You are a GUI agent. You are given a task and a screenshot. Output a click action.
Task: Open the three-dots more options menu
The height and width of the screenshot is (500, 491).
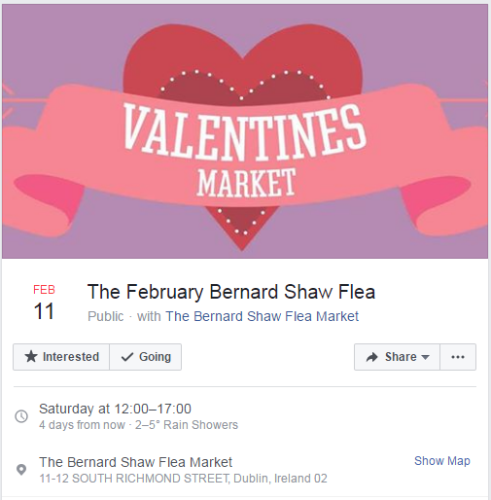point(458,357)
